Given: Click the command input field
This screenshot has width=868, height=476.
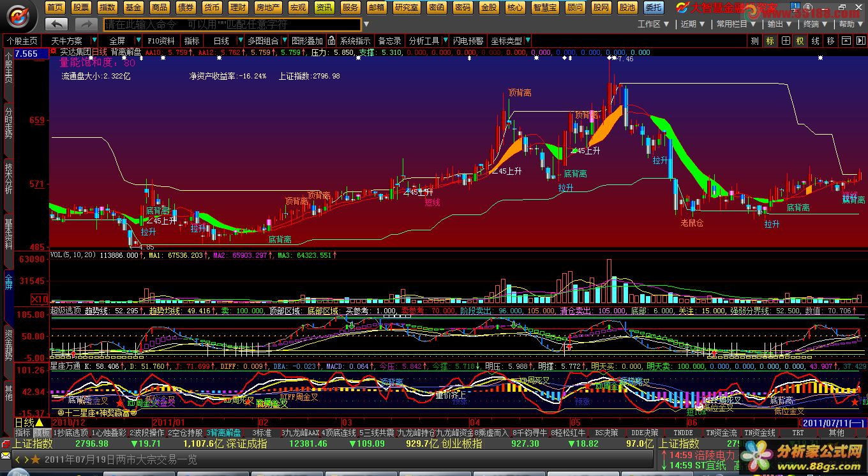Looking at the screenshot, I should 232,24.
